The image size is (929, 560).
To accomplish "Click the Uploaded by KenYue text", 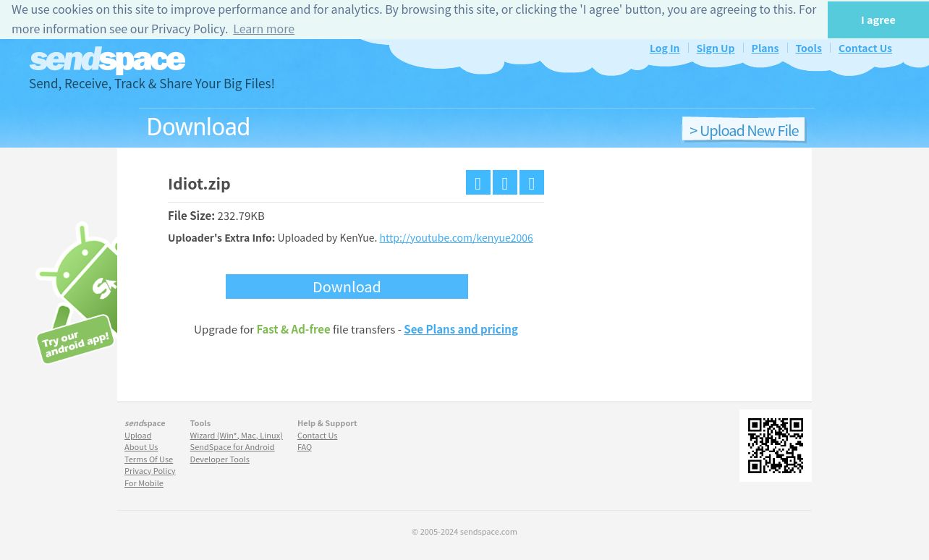I will [x=327, y=237].
